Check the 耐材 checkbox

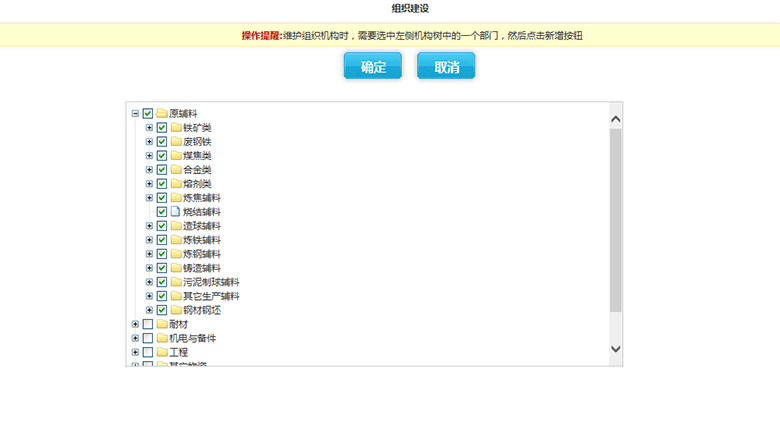click(148, 324)
